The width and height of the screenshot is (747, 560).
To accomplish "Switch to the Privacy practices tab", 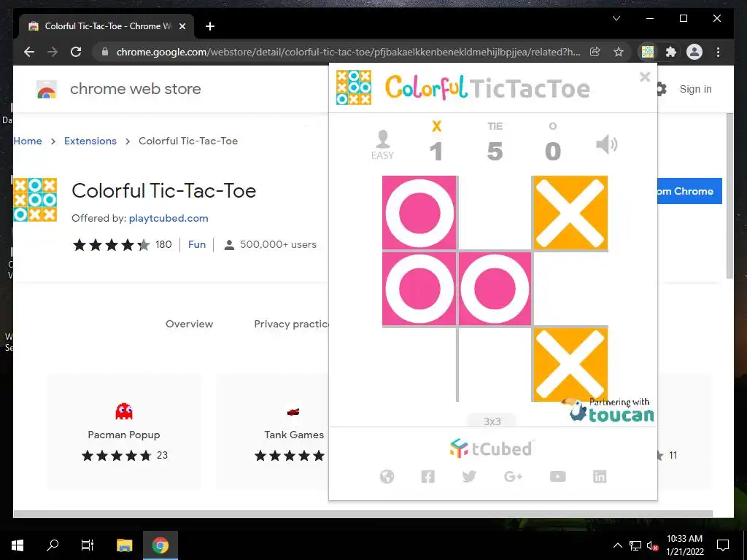I will pyautogui.click(x=292, y=324).
